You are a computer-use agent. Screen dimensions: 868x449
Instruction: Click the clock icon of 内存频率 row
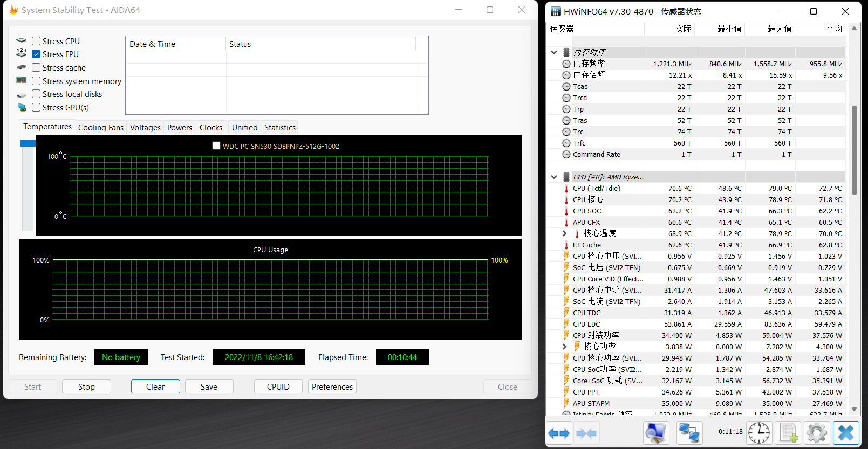pyautogui.click(x=566, y=64)
